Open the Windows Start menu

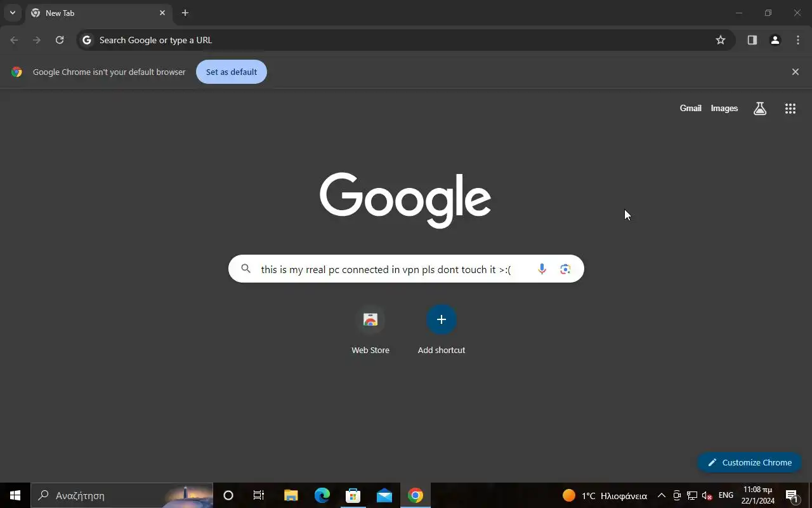click(15, 495)
